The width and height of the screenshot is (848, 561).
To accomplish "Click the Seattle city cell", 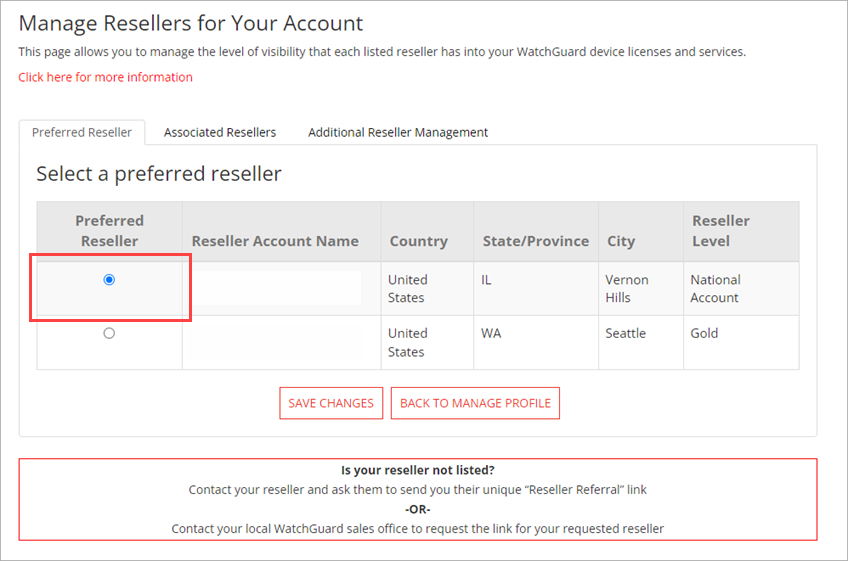I will coord(626,333).
